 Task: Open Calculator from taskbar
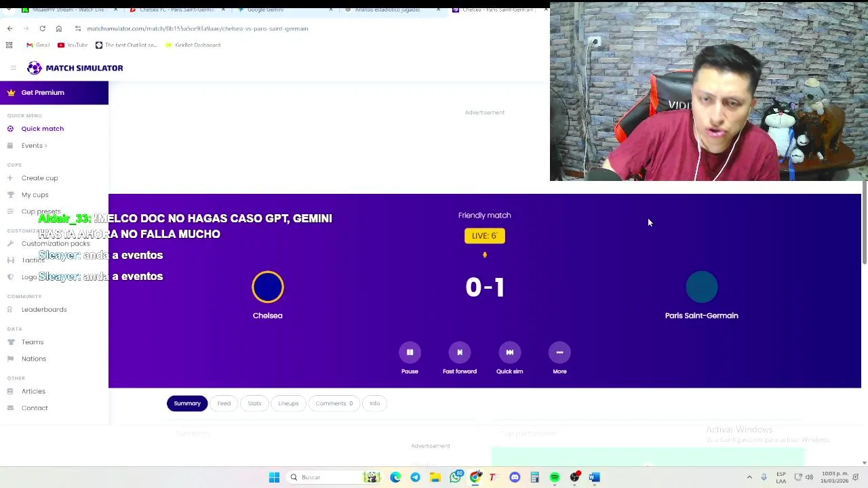[534, 477]
